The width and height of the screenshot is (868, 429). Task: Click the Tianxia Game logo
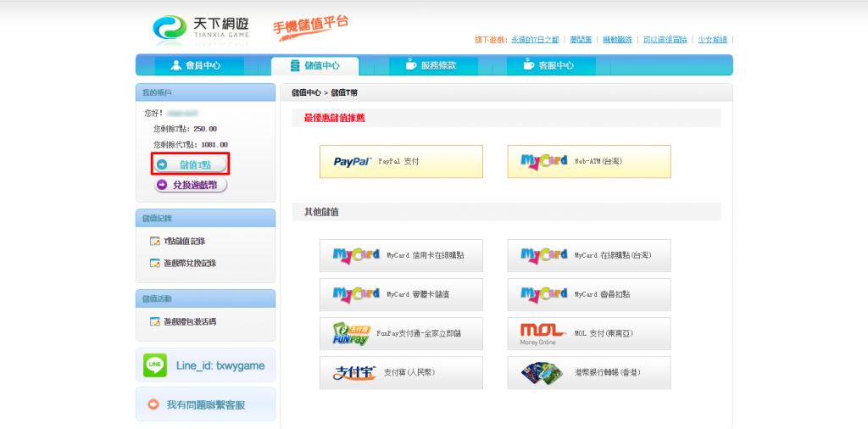coord(200,30)
